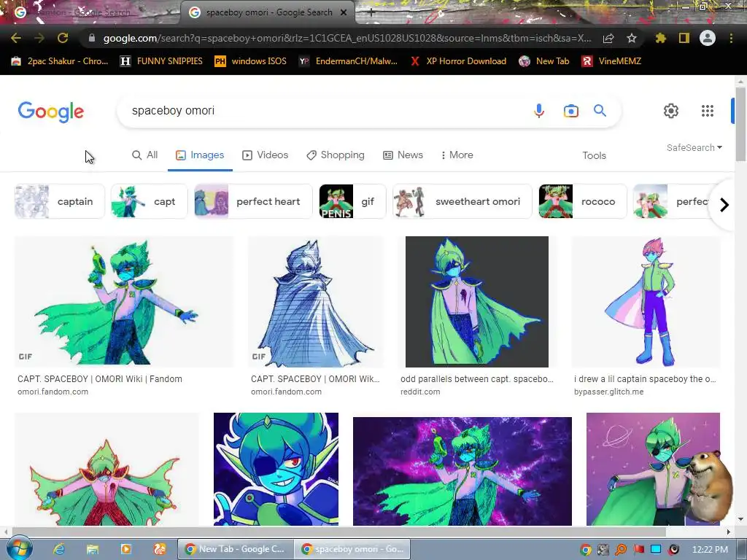Select the Images tab
Viewport: 747px width, 560px height.
click(200, 155)
